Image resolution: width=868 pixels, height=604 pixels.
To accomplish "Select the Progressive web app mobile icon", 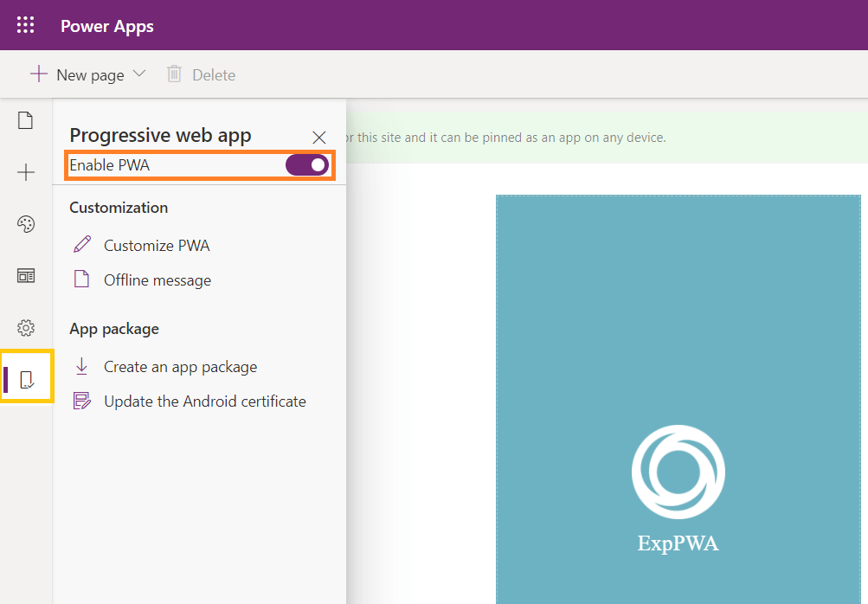I will coord(27,379).
